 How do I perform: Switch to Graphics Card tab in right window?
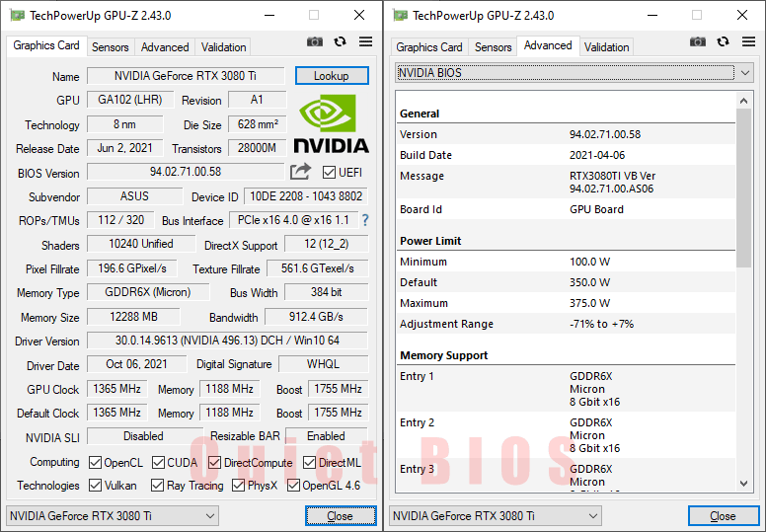pos(429,47)
